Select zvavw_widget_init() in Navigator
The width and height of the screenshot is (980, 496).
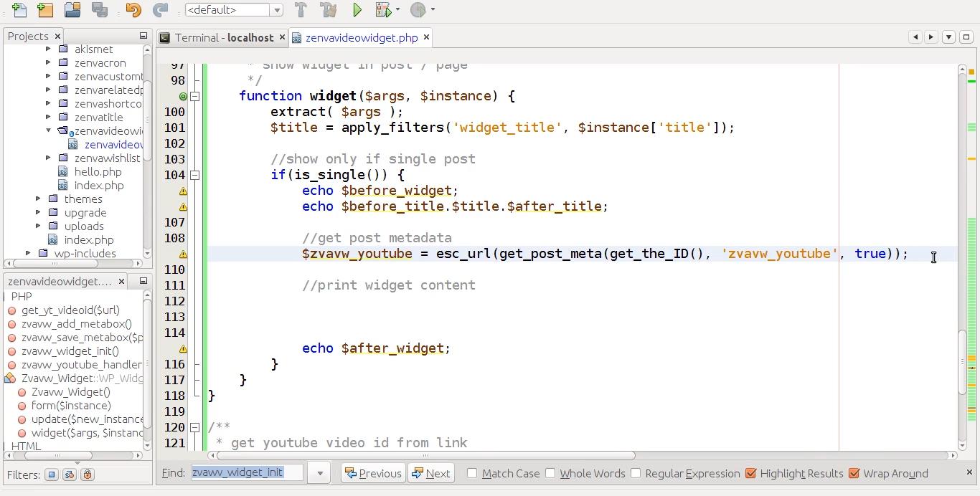click(70, 351)
